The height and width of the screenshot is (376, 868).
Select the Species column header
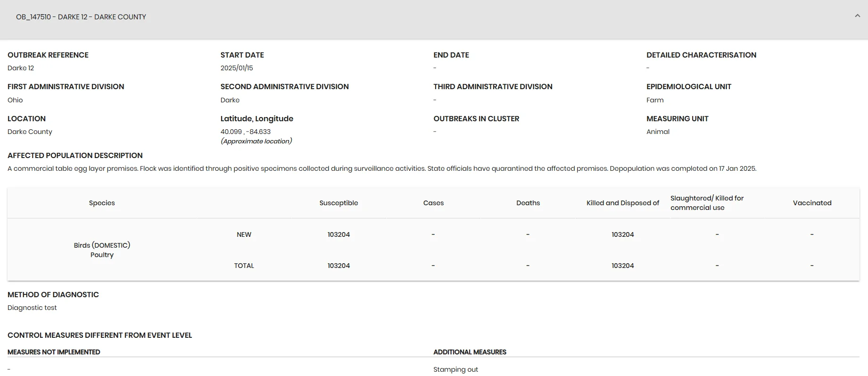coord(102,203)
